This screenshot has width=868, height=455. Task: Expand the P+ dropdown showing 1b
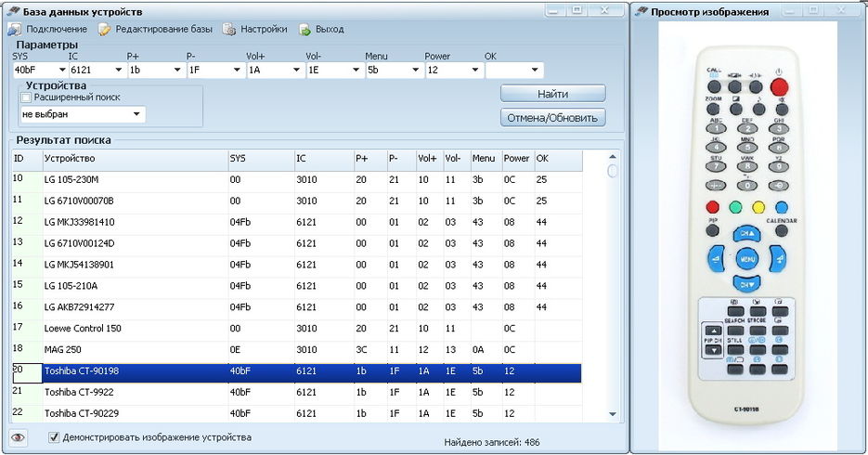click(x=177, y=71)
